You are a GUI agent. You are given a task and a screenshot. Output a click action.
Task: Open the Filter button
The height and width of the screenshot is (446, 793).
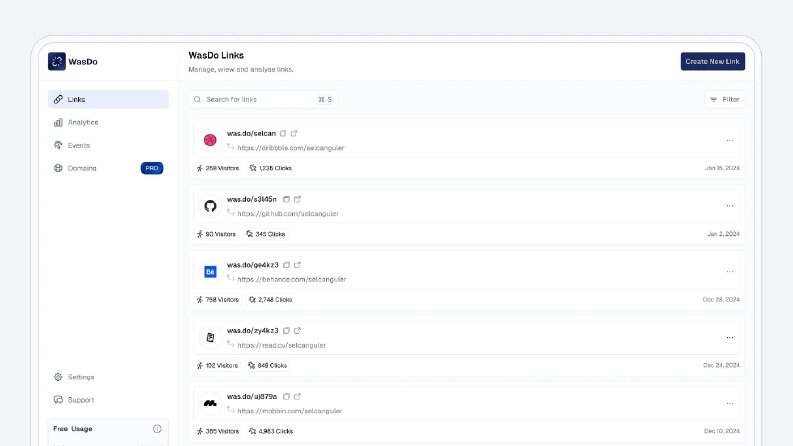click(x=725, y=100)
